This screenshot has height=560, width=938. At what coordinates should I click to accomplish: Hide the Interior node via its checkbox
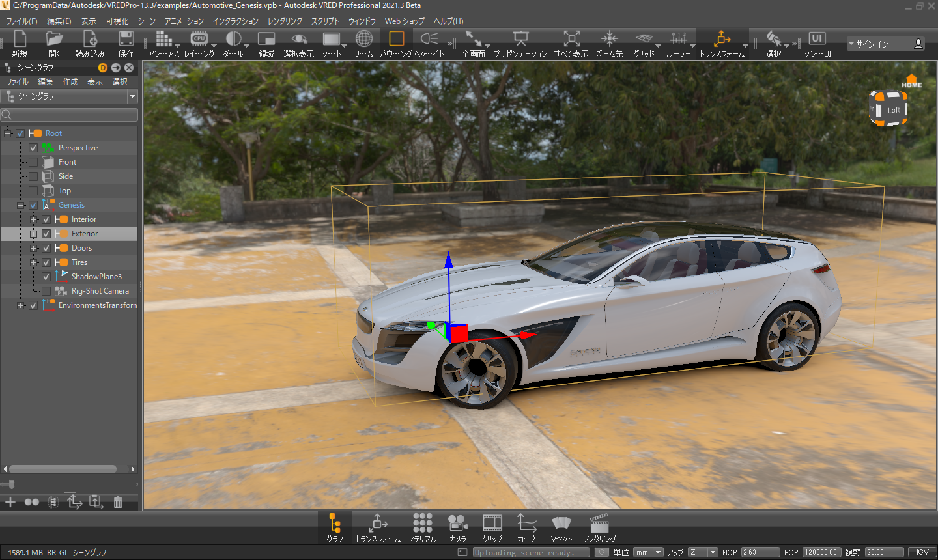coord(46,219)
